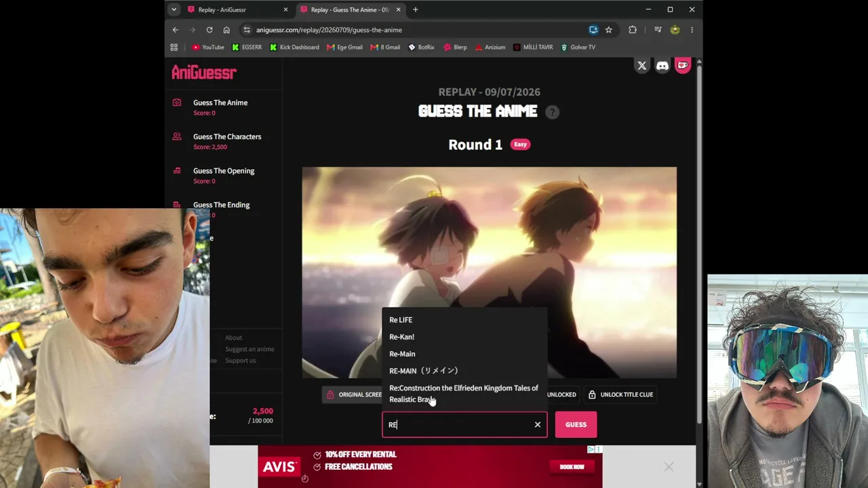Viewport: 868px width, 488px height.
Task: Select RE-MAIN (リメイン) suggestion
Action: coord(465,371)
